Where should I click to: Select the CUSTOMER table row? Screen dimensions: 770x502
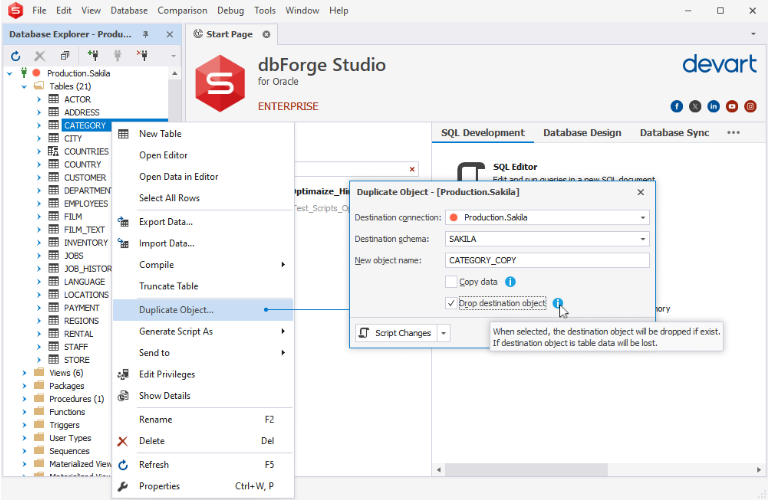[84, 177]
